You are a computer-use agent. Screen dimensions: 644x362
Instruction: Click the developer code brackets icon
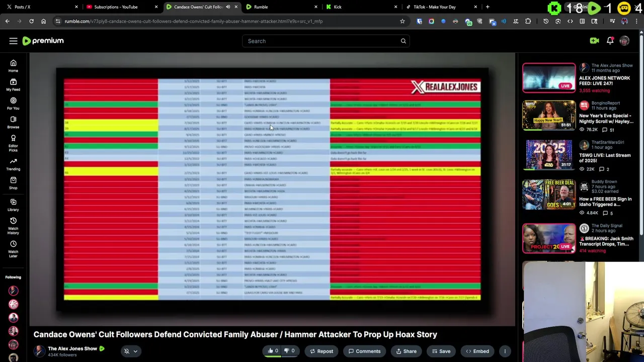(x=570, y=21)
